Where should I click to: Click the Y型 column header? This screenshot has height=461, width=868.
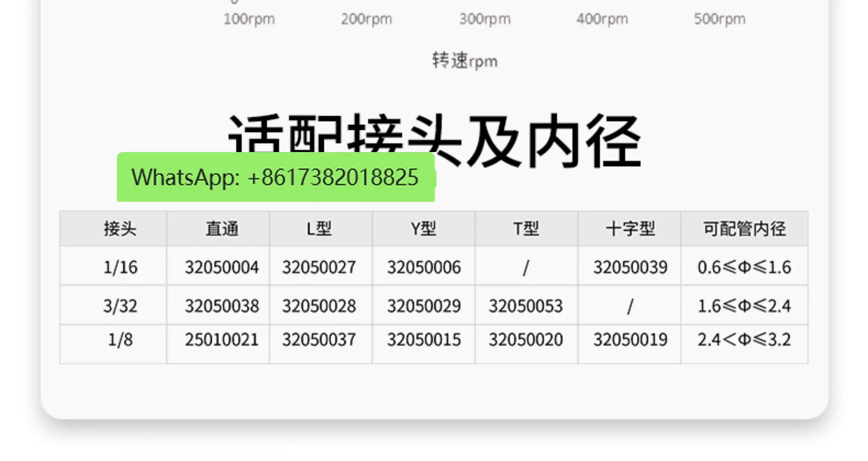pos(423,229)
